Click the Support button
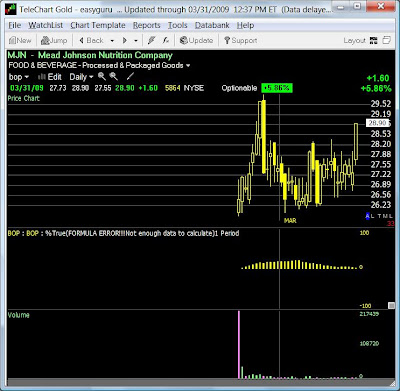 240,41
